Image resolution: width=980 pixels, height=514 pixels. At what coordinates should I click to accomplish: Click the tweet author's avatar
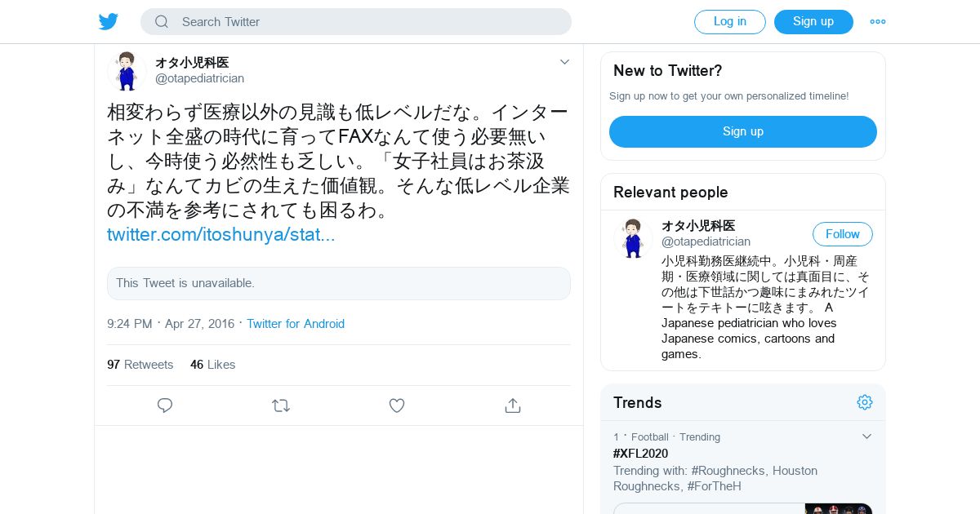point(127,71)
